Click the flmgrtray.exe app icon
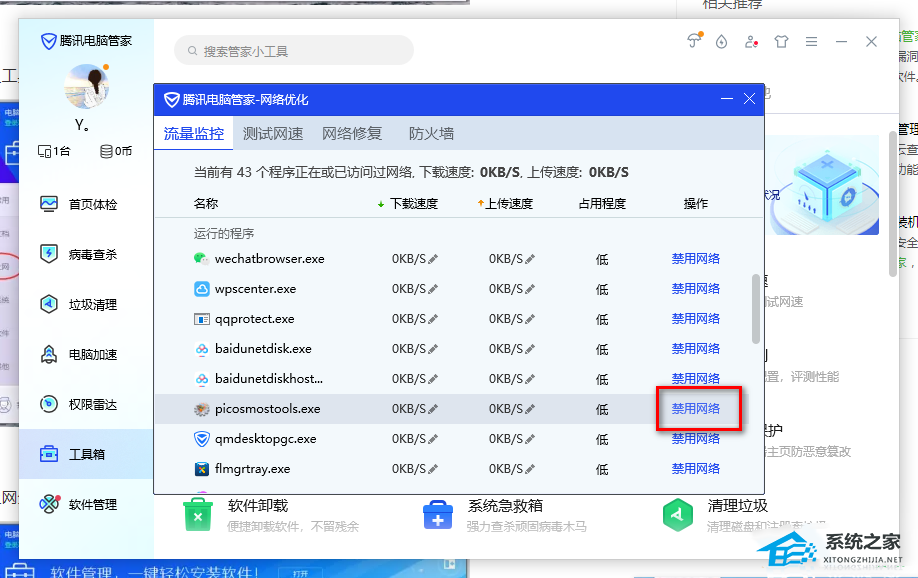Screen dimensions: 918x578 point(201,469)
